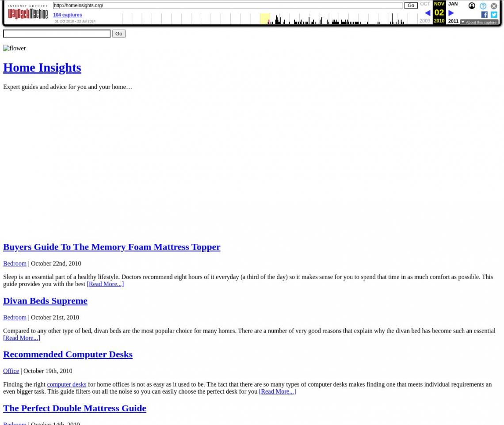
Task: Go to the previous capture with the left arrow
Action: 427,13
